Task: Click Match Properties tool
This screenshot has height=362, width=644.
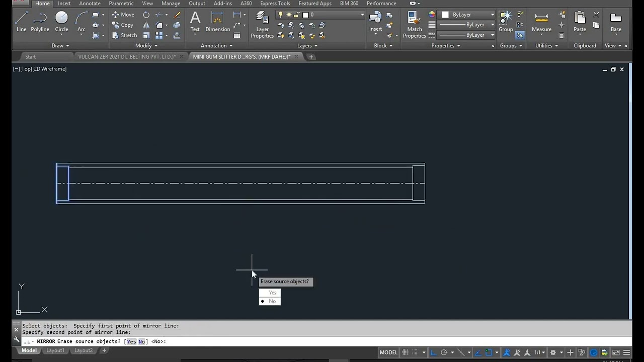Action: 415,25
